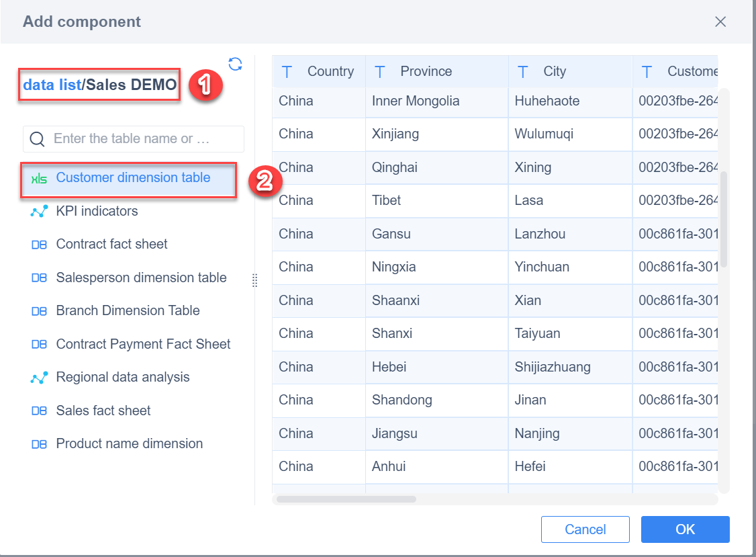Click the horizontal scrollbar of the preview table
Image resolution: width=756 pixels, height=557 pixels.
pos(346,499)
